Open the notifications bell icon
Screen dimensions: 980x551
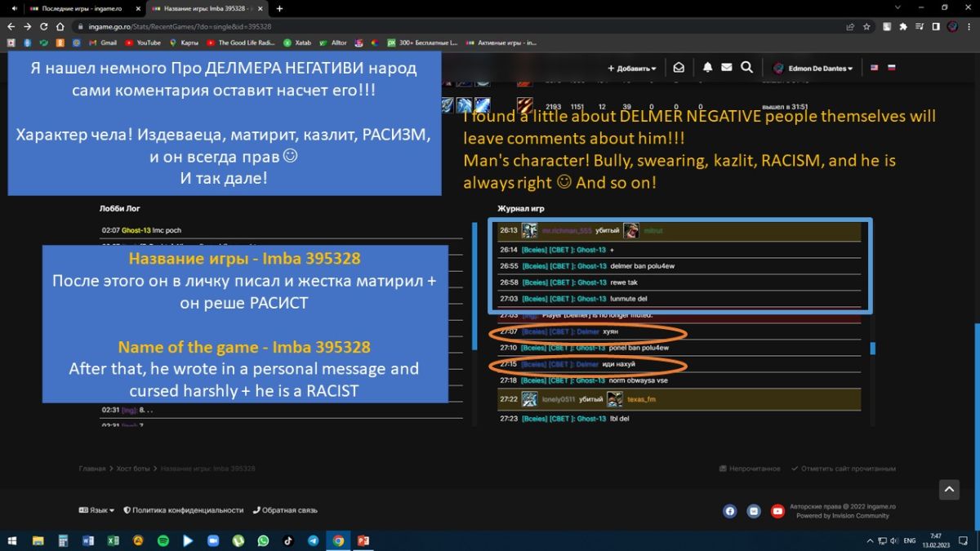tap(707, 68)
